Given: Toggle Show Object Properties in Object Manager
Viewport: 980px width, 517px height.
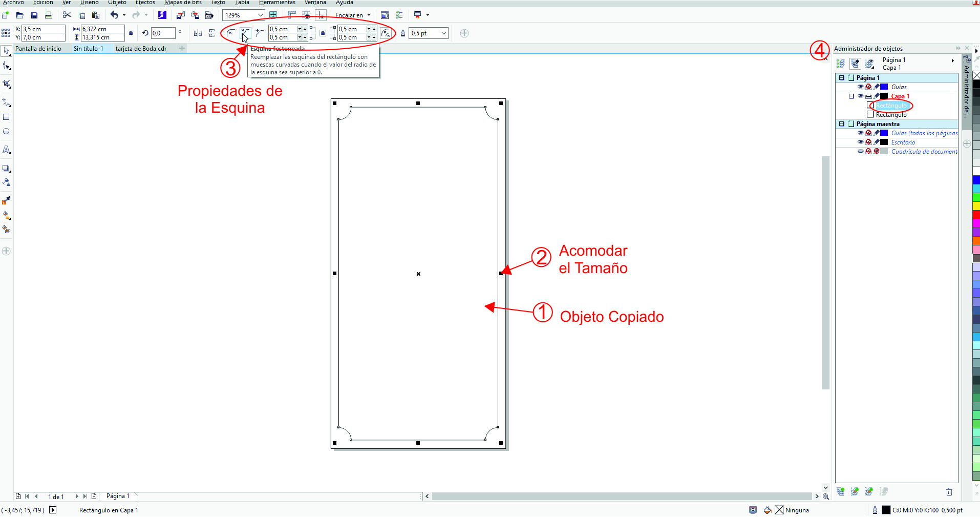Looking at the screenshot, I should coord(841,64).
